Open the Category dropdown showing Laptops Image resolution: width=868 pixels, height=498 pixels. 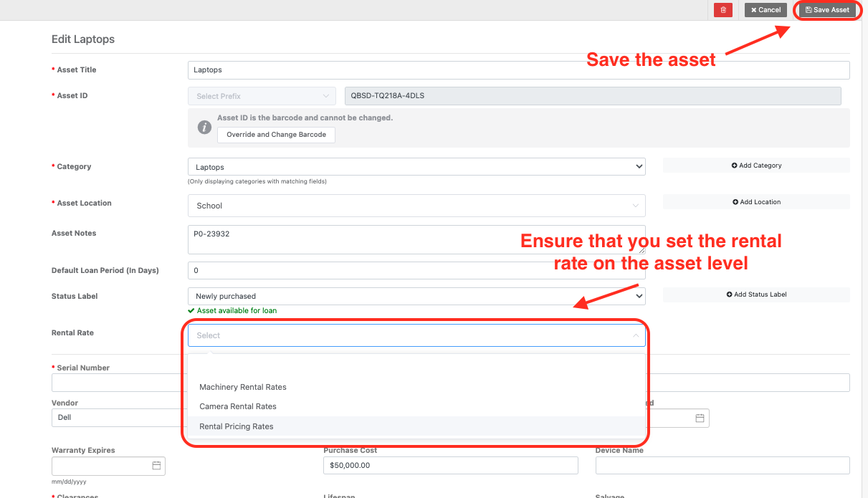click(416, 166)
